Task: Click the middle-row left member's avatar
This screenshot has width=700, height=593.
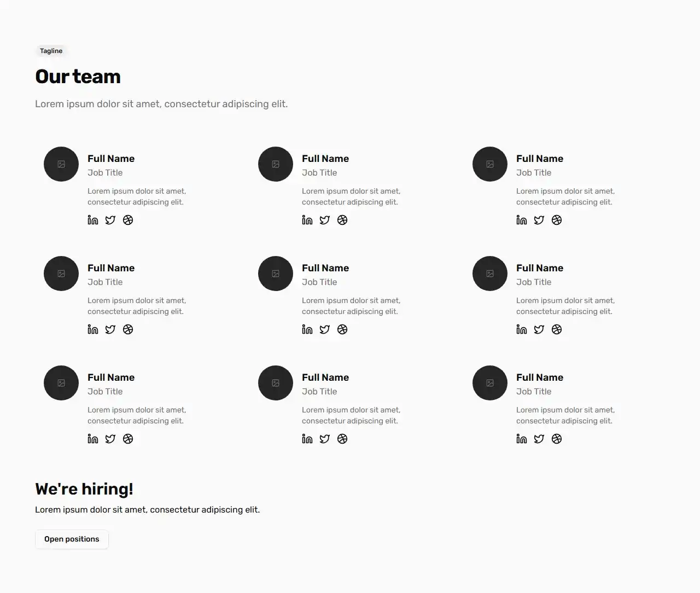Action: point(61,274)
